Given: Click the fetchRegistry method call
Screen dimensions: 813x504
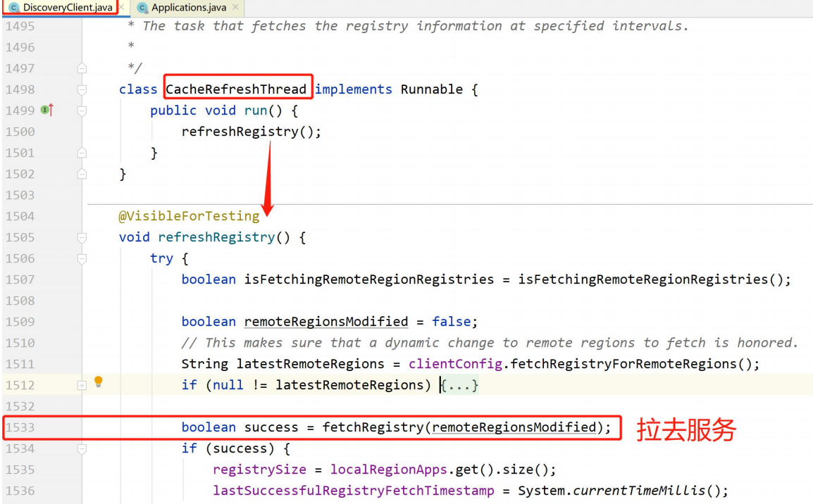Looking at the screenshot, I should (x=373, y=427).
